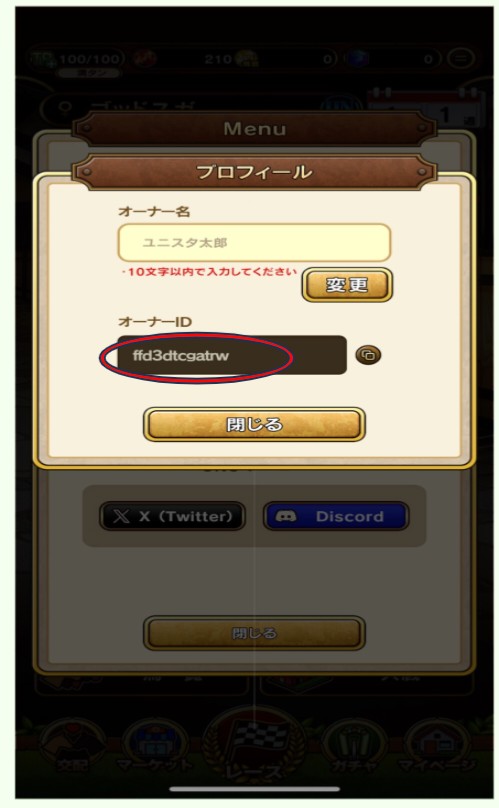Click the Menu header banner

[x=254, y=129]
